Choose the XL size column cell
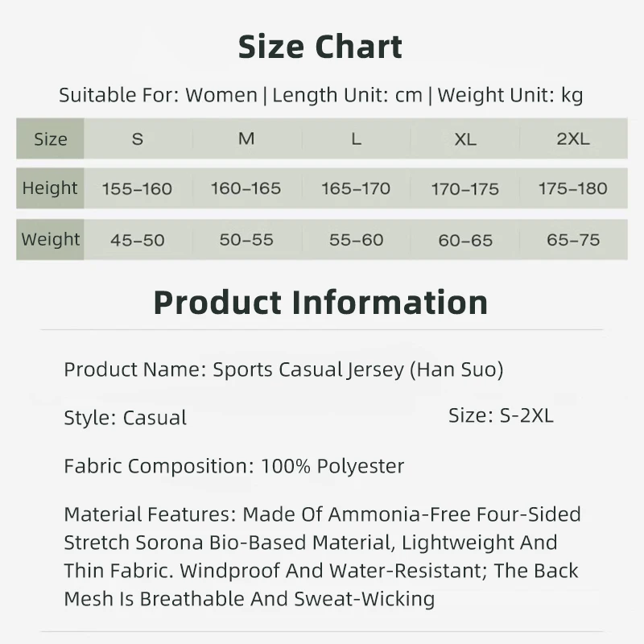 (x=465, y=139)
